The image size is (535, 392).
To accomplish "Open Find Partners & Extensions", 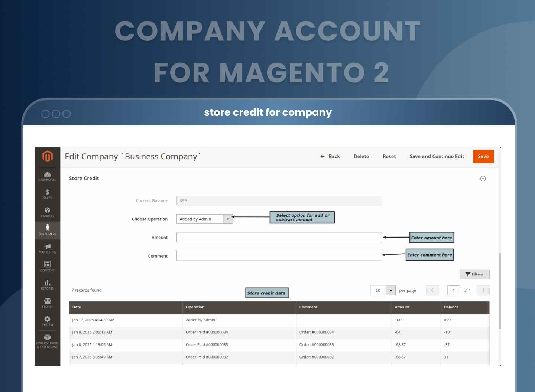I will coord(47,341).
